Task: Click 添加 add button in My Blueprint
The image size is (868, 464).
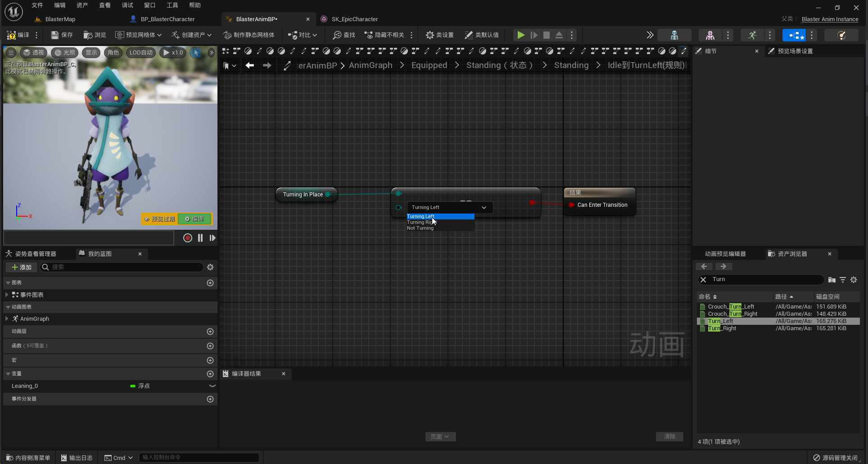Action: 22,267
